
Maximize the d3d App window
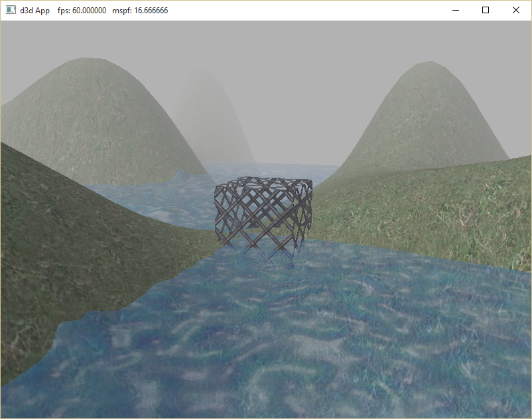tap(486, 11)
